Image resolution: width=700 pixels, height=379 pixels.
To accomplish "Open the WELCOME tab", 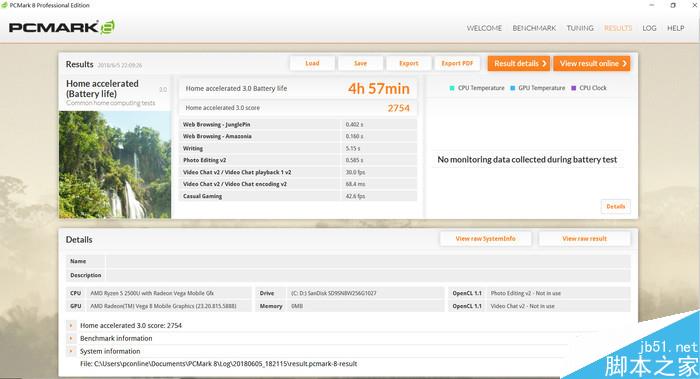I will pos(484,28).
